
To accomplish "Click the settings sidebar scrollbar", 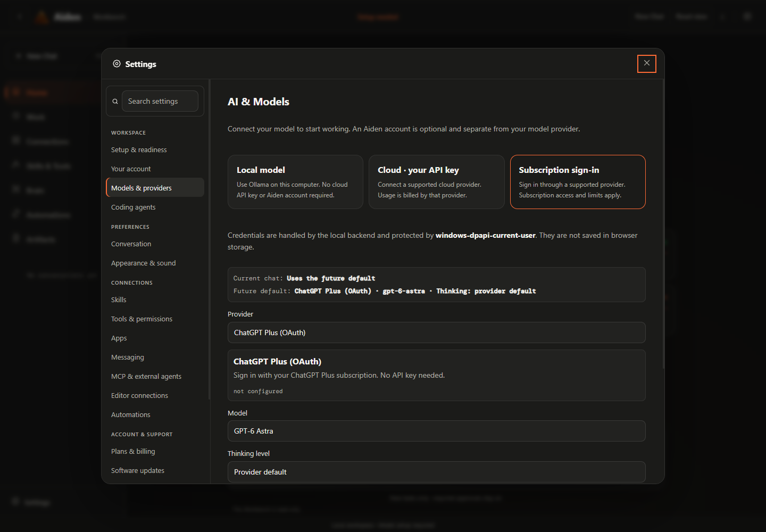I will pyautogui.click(x=210, y=239).
